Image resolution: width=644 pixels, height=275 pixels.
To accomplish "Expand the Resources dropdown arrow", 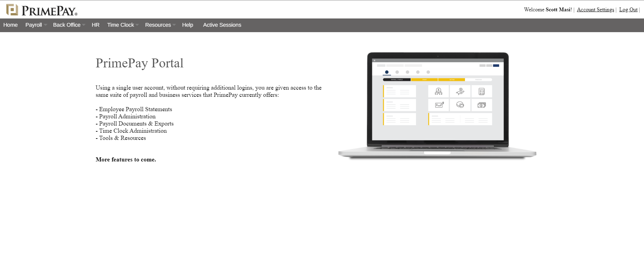I will 174,25.
